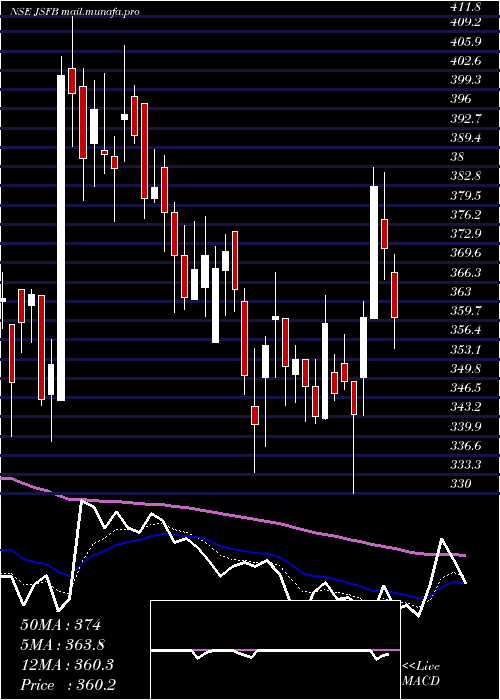Click the tall white candlestick near 400
This screenshot has width=500, height=700.
point(61,238)
